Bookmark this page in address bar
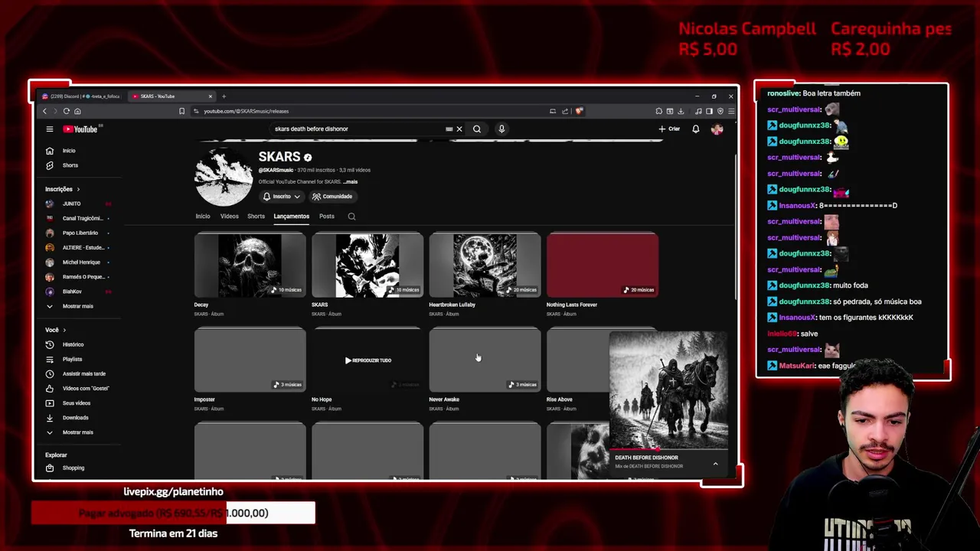 click(x=181, y=111)
